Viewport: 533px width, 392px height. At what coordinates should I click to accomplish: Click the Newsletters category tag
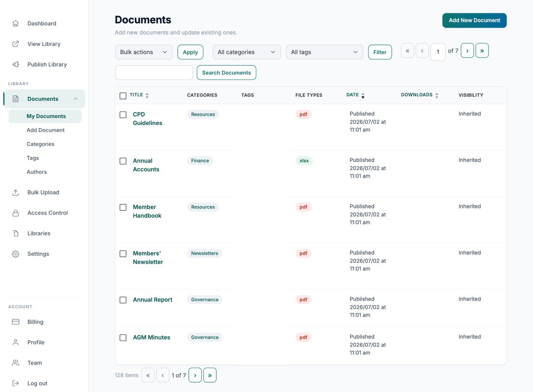coord(204,253)
